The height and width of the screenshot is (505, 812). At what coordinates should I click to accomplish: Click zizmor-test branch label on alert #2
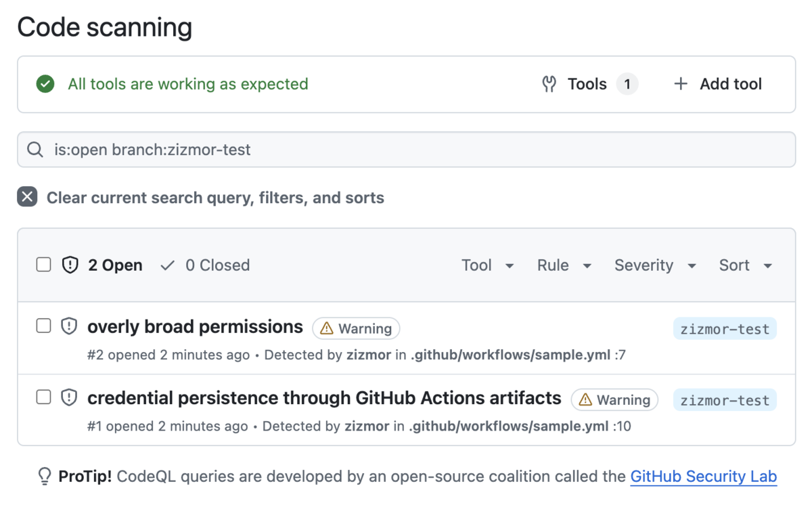[x=725, y=329]
